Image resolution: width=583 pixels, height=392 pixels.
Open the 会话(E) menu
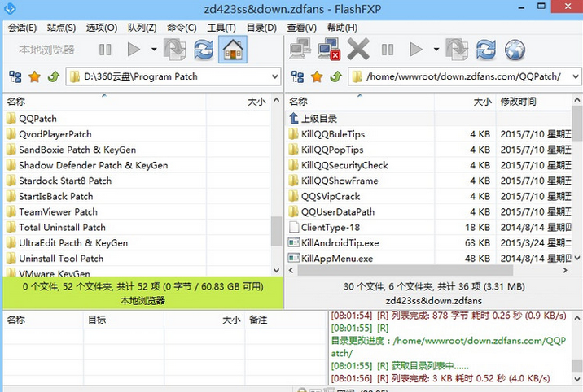22,28
